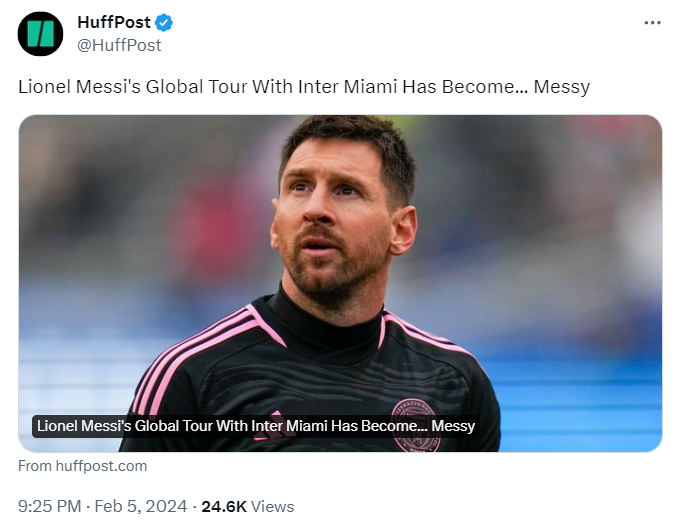Open the HuffPost display name profile link
Image resolution: width=681 pixels, height=522 pixels.
tap(111, 23)
